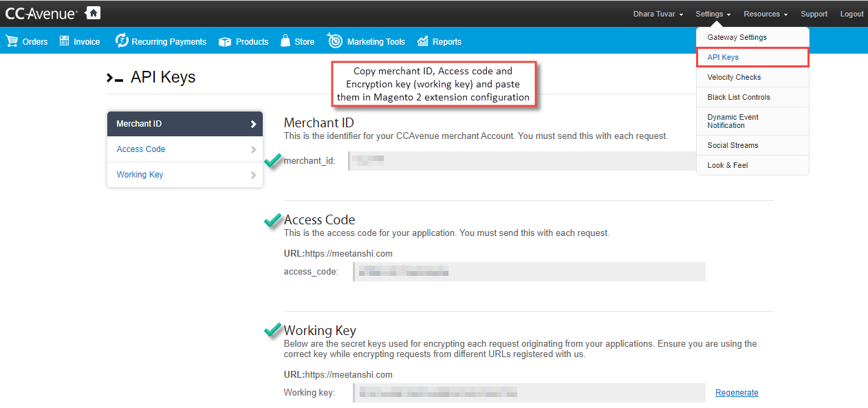This screenshot has width=868, height=408.
Task: Click the Marketing Tools megaphone icon
Action: pos(335,41)
